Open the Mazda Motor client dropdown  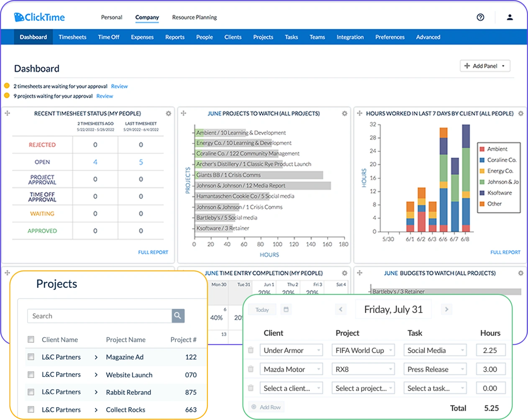[x=291, y=369]
